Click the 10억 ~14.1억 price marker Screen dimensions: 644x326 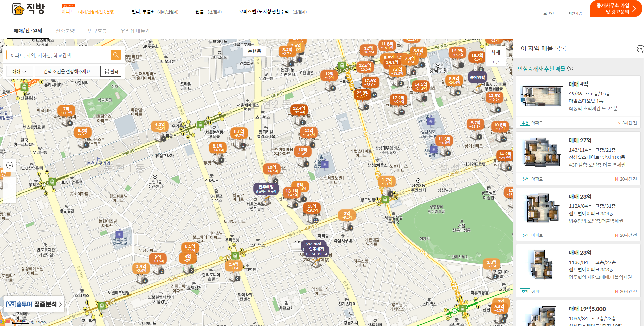coord(271,169)
